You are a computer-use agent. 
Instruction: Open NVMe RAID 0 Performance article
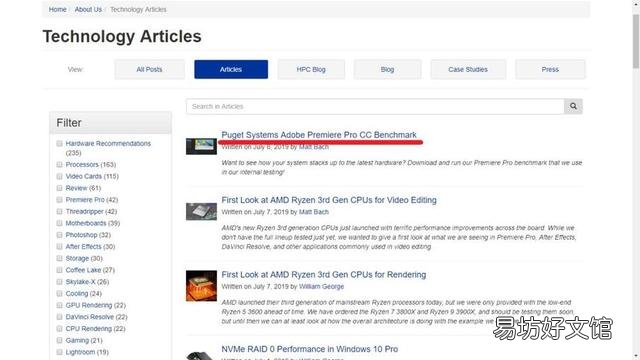309,349
